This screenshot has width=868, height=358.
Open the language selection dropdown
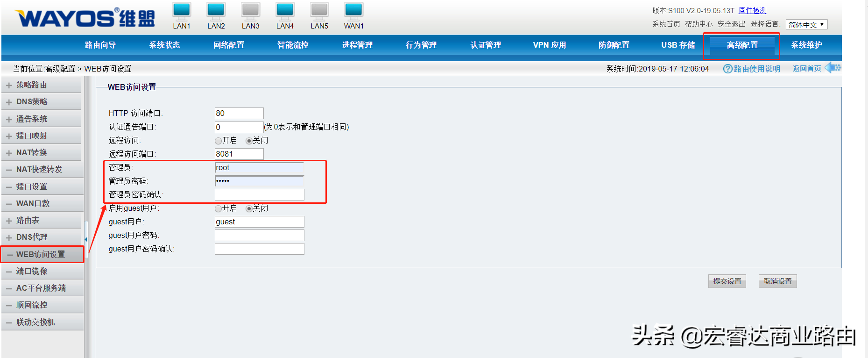pyautogui.click(x=806, y=24)
